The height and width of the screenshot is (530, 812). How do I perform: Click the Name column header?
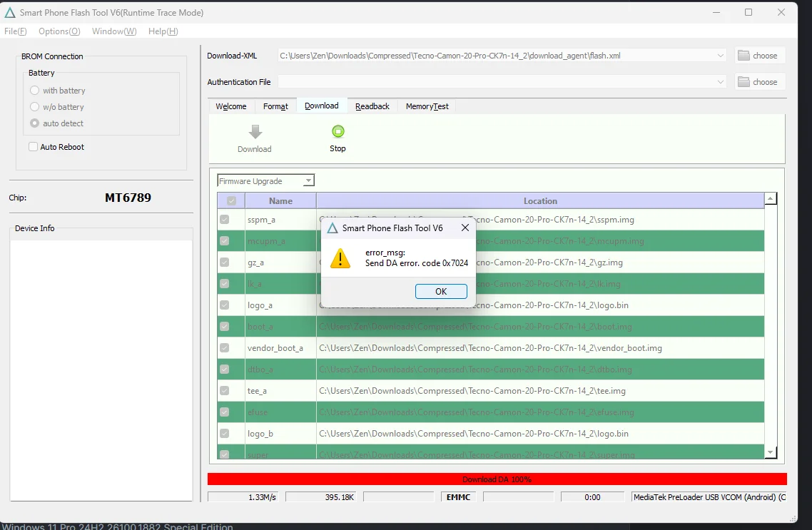[280, 201]
